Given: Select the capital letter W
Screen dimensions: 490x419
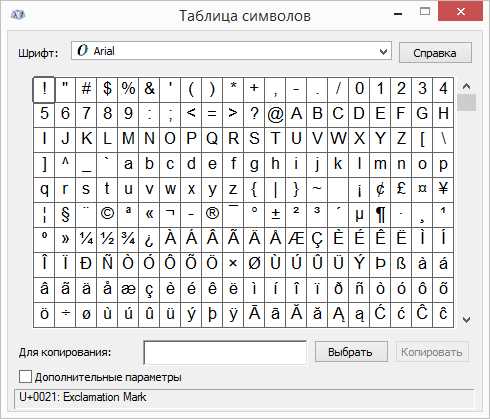Looking at the screenshot, I should click(x=338, y=140).
